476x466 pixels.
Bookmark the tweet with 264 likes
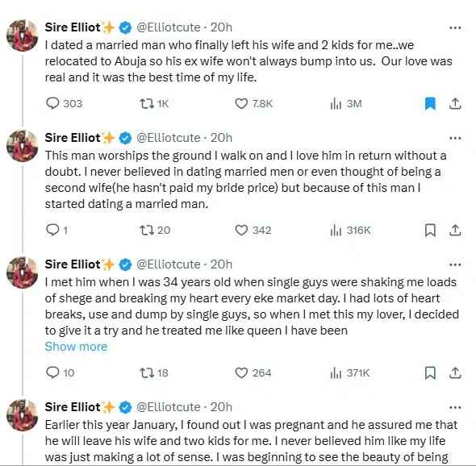[x=430, y=372]
